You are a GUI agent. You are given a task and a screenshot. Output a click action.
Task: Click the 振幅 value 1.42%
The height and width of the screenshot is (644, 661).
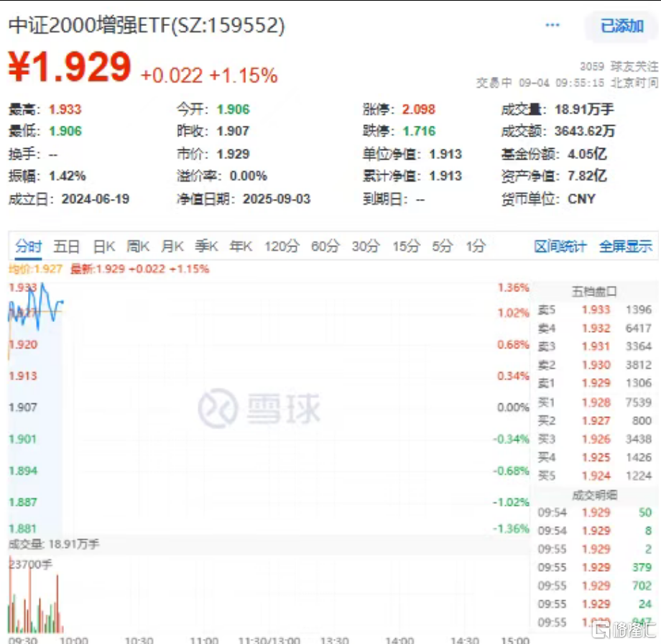68,176
